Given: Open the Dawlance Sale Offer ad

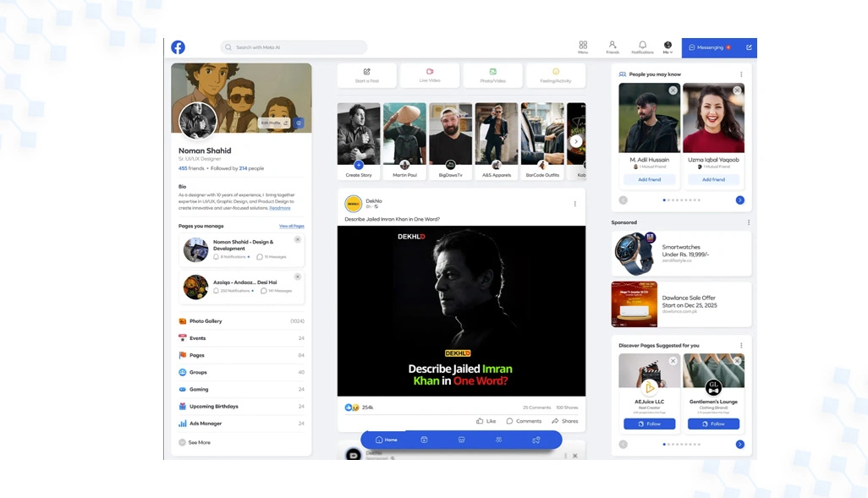Looking at the screenshot, I should click(681, 304).
